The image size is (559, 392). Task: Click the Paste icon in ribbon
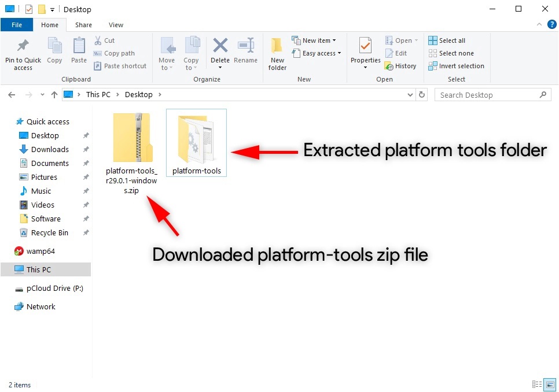(x=79, y=46)
